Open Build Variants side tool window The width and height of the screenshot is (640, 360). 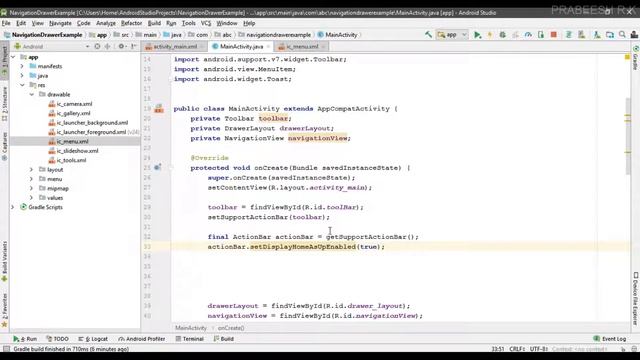coord(4,261)
